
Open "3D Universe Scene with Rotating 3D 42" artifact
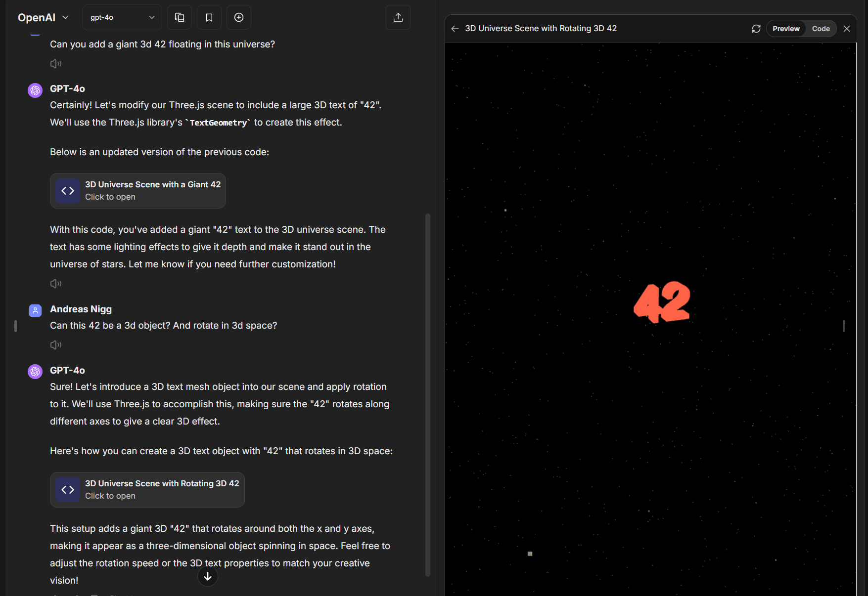[x=147, y=490]
